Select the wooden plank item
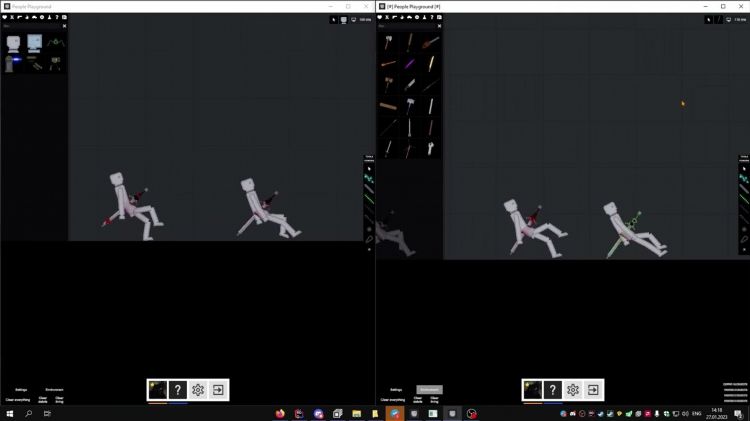 point(388,106)
